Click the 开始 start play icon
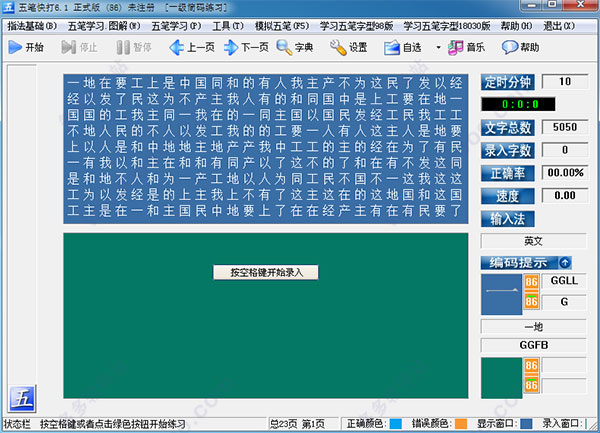 tap(15, 47)
